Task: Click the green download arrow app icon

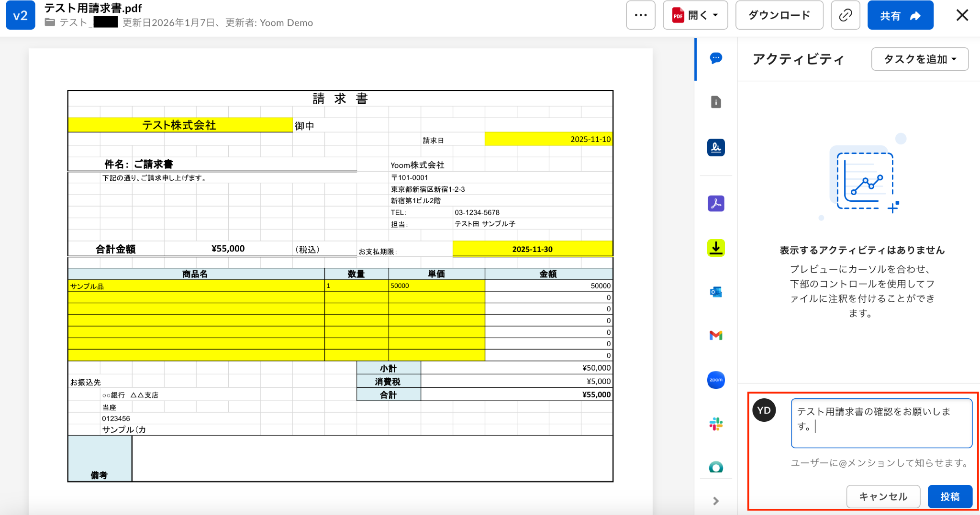Action: (716, 248)
